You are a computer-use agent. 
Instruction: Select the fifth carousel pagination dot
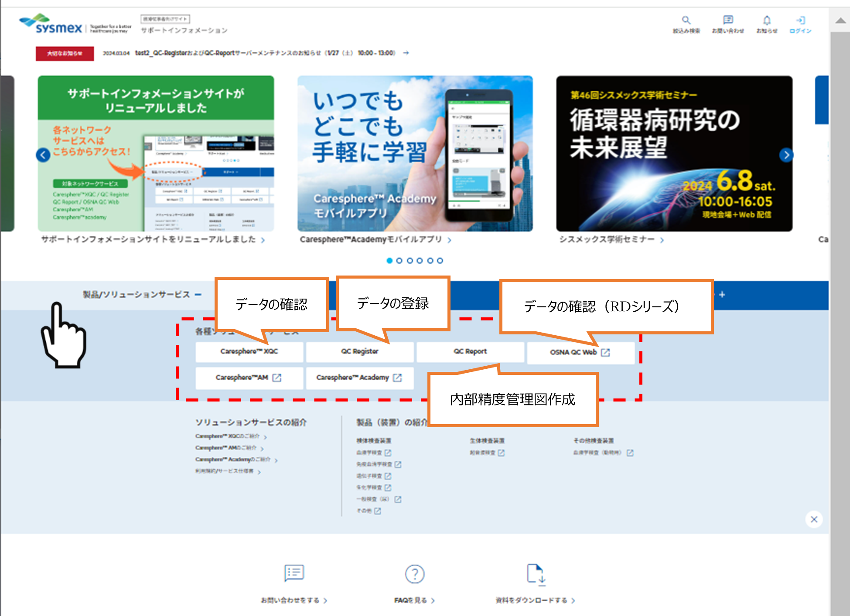430,261
